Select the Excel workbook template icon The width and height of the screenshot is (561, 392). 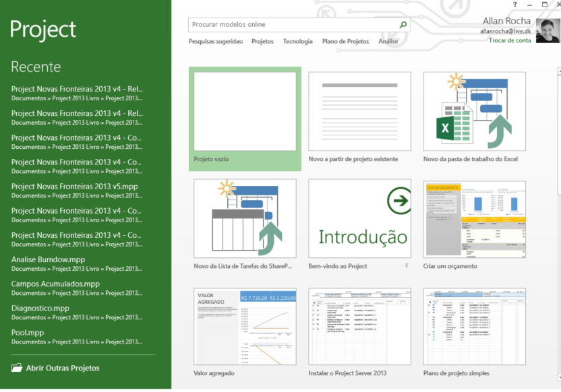[475, 111]
